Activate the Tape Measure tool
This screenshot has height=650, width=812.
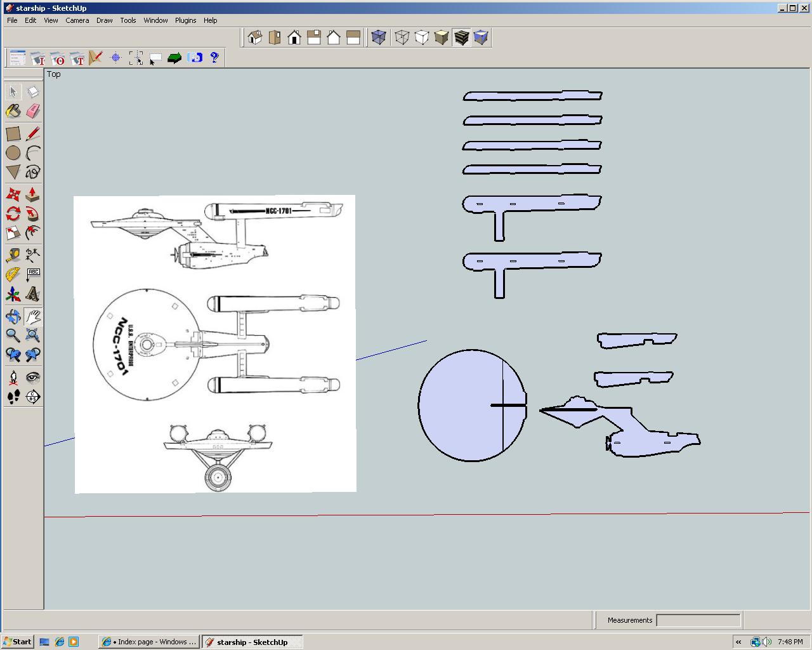point(13,255)
